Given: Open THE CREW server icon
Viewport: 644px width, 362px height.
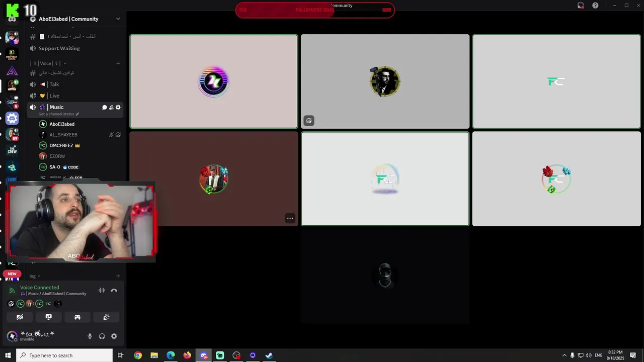Looking at the screenshot, I should (x=12, y=150).
